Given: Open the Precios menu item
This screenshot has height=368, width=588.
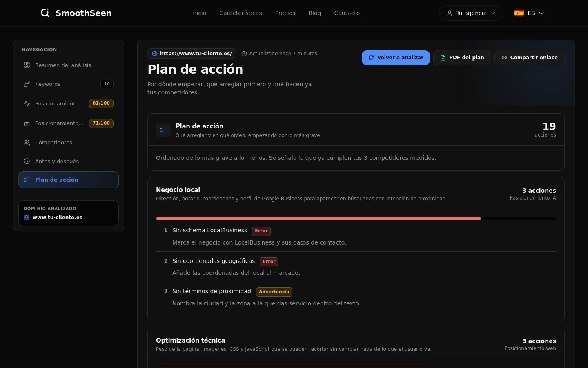Looking at the screenshot, I should click(x=285, y=13).
